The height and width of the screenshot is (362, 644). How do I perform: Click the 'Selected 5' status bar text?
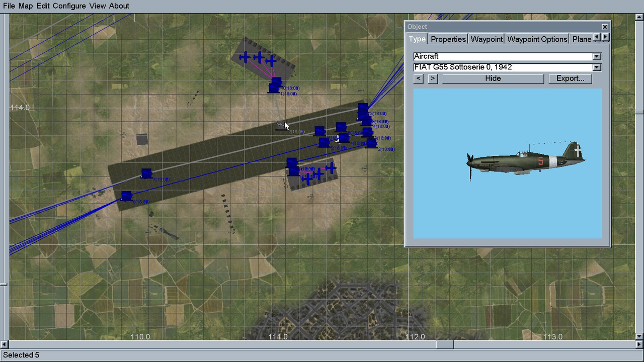(x=21, y=355)
